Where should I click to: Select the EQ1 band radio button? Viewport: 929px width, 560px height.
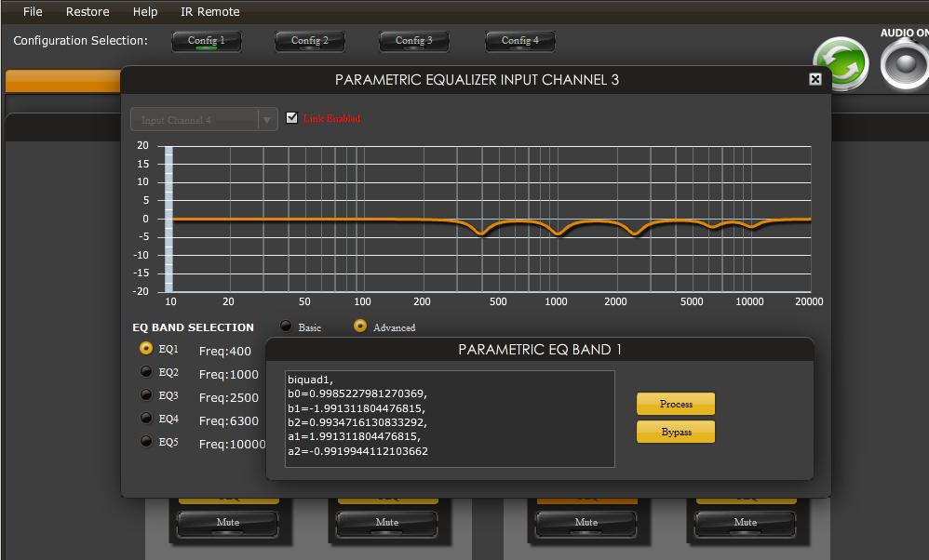(146, 348)
